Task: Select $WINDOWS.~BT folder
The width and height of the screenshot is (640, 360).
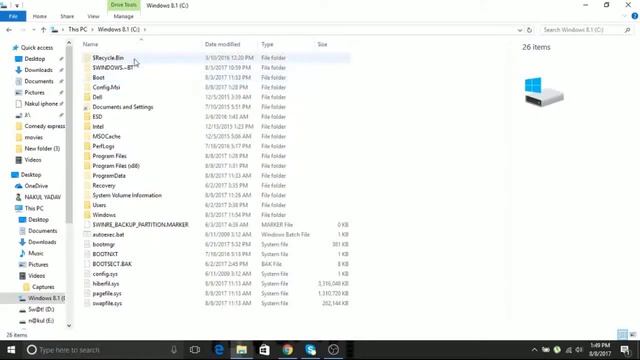Action: pyautogui.click(x=113, y=68)
